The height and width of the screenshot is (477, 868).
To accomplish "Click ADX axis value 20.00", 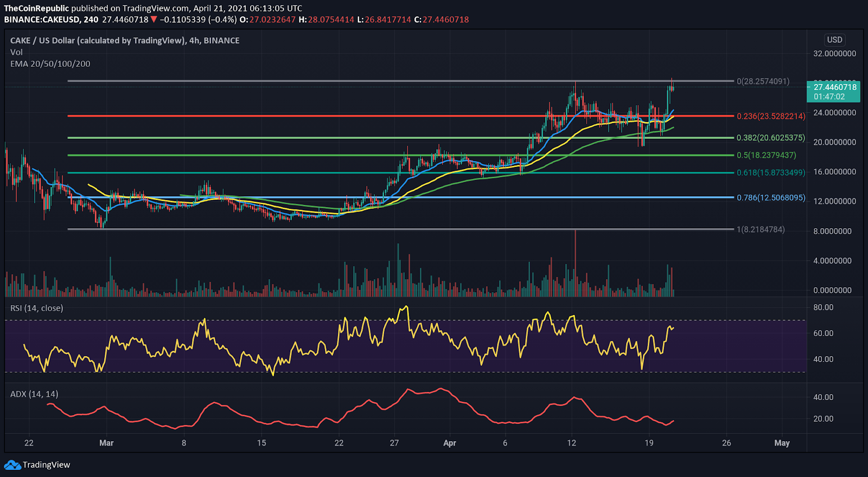I will click(x=823, y=418).
